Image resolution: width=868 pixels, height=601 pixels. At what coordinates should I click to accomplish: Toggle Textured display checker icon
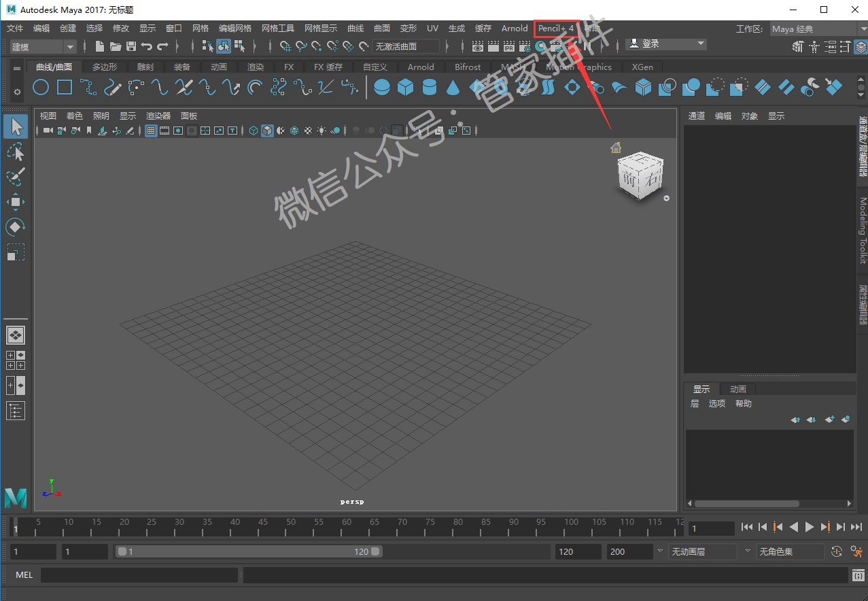click(x=308, y=131)
